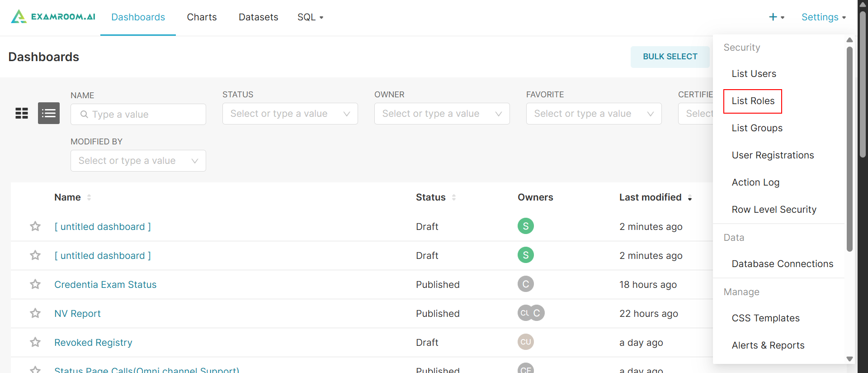
Task: Click the Last modified sort arrow
Action: [x=690, y=198]
